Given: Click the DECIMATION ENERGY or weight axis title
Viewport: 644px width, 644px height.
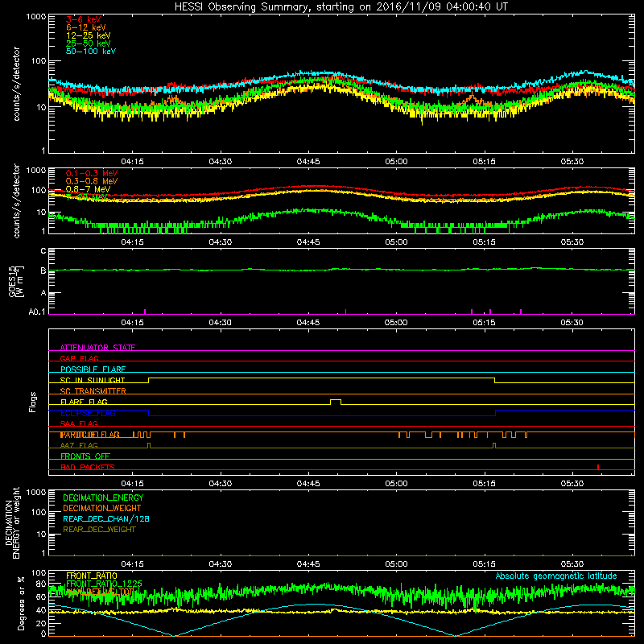Looking at the screenshot, I should (x=12, y=522).
